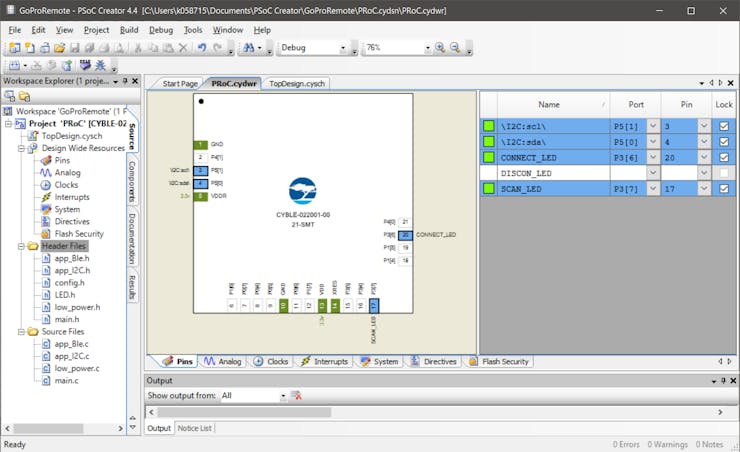Image resolution: width=740 pixels, height=452 pixels.
Task: Open main.c in Source Files
Action: click(66, 380)
